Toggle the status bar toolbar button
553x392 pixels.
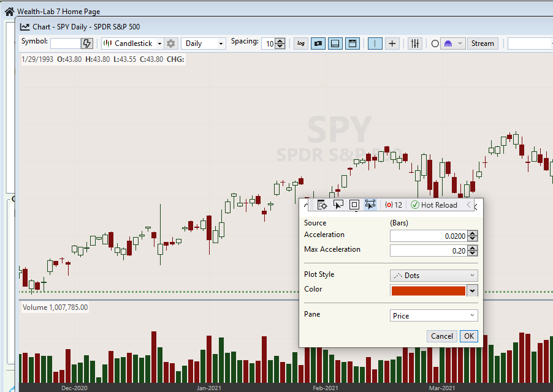pos(353,43)
